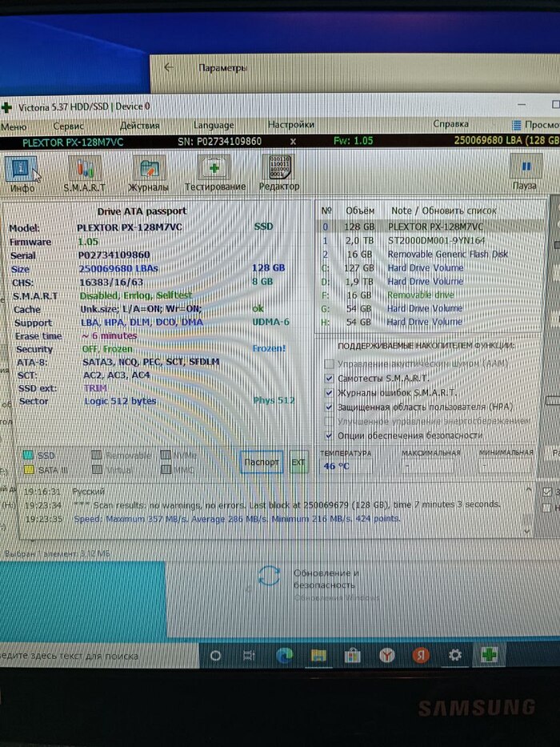Select H: 54 GB Hard Drive Volume
Screen dimensions: 560x747
pyautogui.click(x=430, y=322)
